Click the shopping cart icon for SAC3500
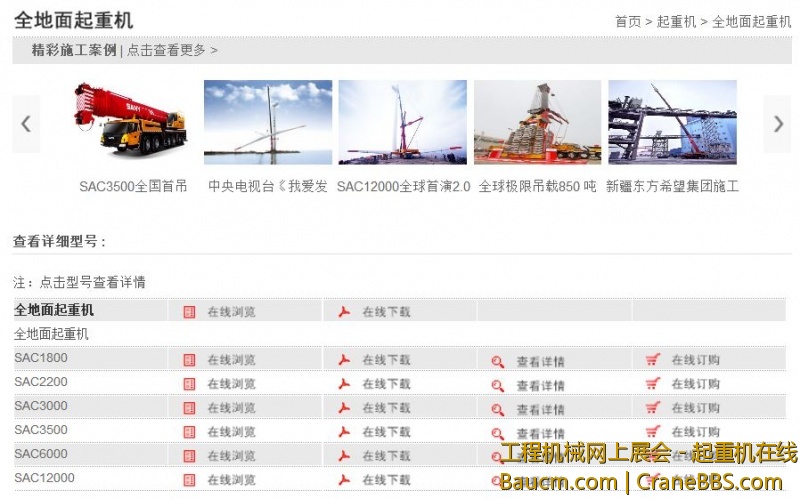The height and width of the screenshot is (499, 800). [653, 432]
